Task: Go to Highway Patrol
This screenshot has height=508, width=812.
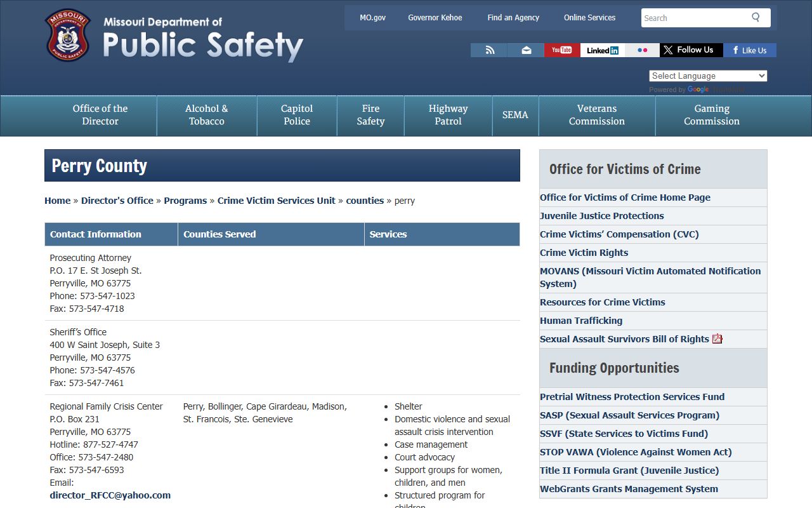Action: [448, 115]
